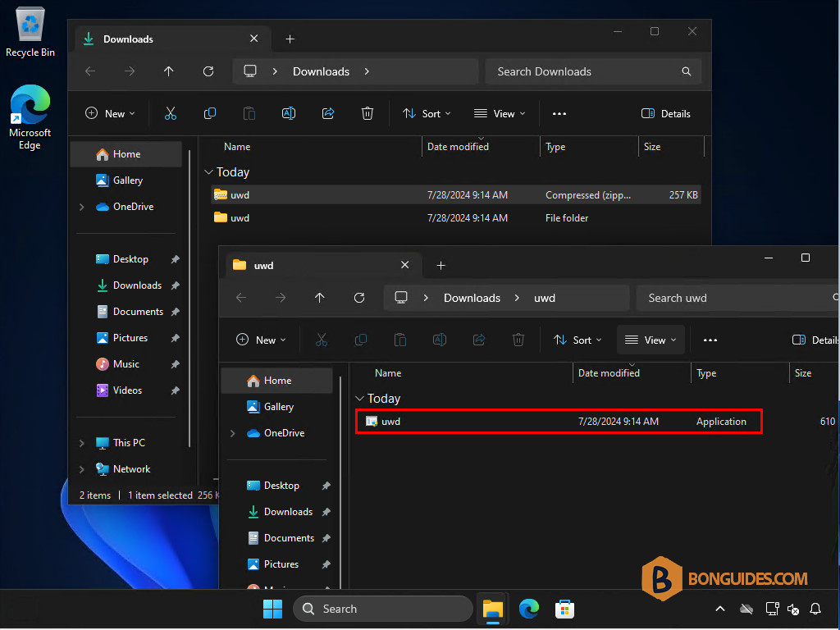Open Sort dropdown in uwd window
The image size is (840, 630).
(x=578, y=340)
